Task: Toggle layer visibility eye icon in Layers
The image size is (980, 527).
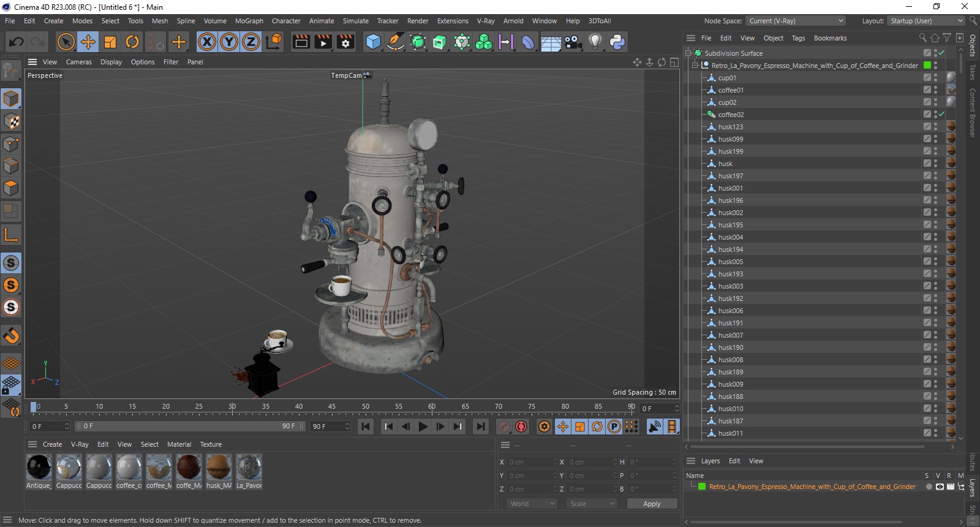Action: 940,487
